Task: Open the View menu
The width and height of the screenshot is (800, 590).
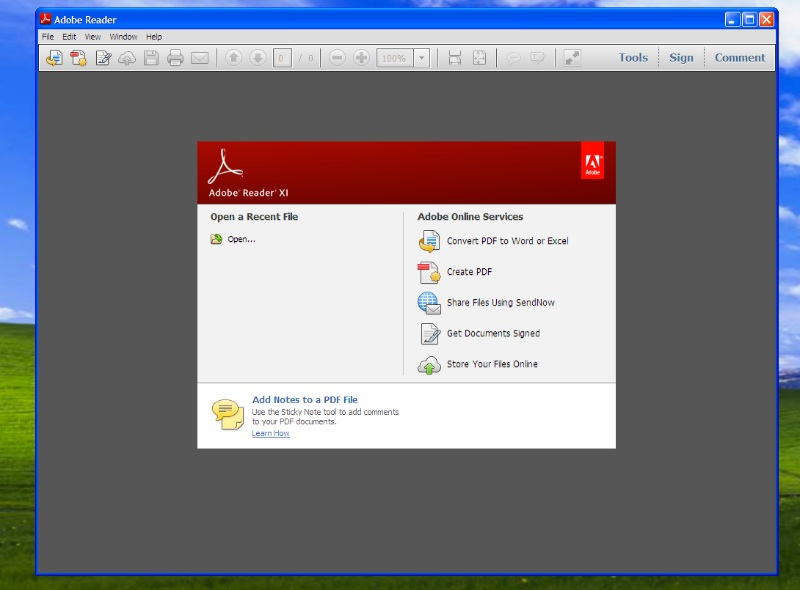Action: click(x=93, y=37)
